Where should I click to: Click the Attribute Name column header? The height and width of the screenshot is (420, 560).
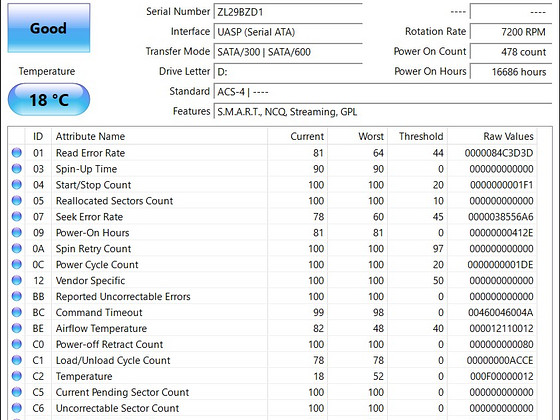160,136
